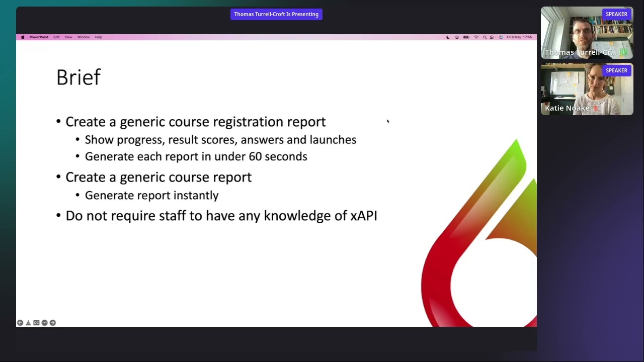
Task: Open the Help menu
Action: (x=99, y=37)
